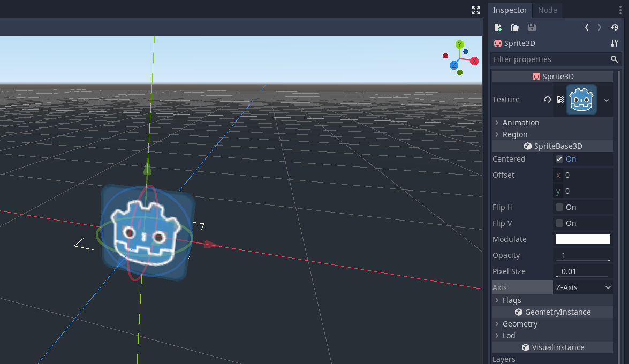Viewport: 629px width, 364px height.
Task: Enable Flip H
Action: [x=559, y=207]
